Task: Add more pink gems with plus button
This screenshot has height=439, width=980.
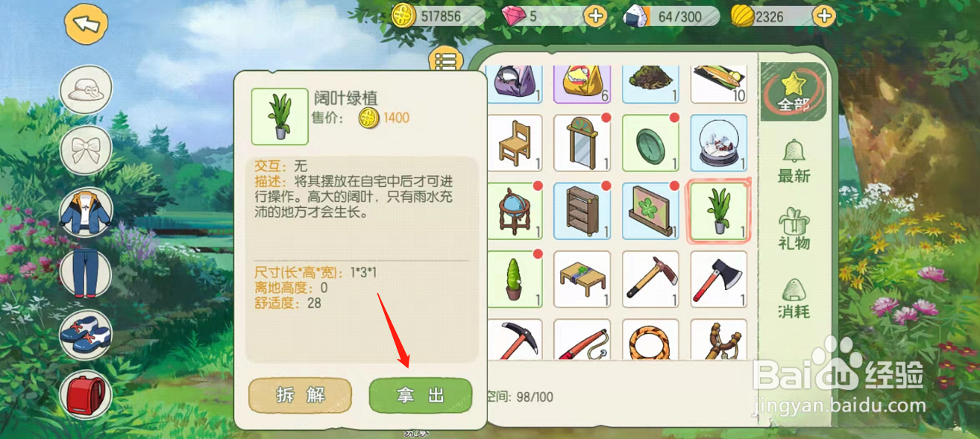Action: (594, 16)
